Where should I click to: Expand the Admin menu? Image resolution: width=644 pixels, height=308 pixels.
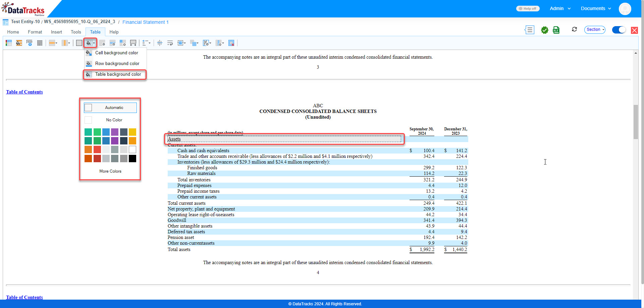tap(560, 9)
